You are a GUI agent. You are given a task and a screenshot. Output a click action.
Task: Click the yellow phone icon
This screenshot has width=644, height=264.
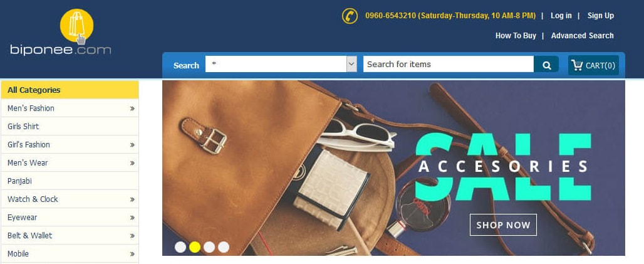pyautogui.click(x=350, y=16)
